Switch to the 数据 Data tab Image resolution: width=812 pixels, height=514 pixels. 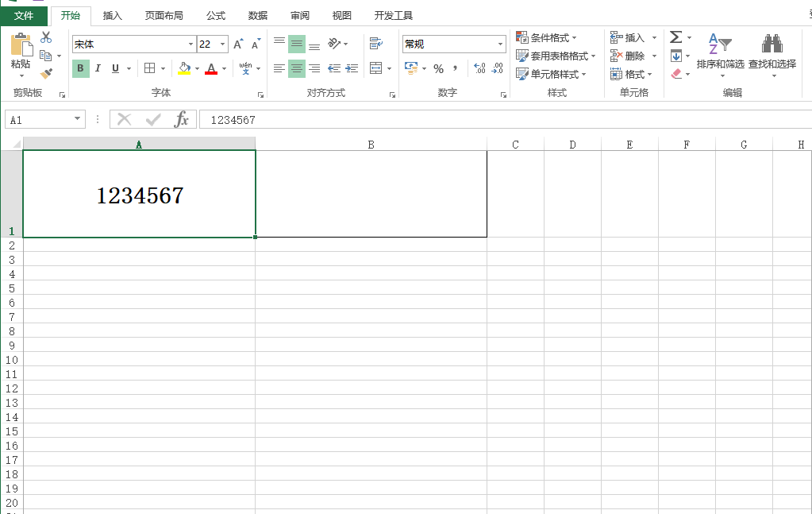point(258,16)
